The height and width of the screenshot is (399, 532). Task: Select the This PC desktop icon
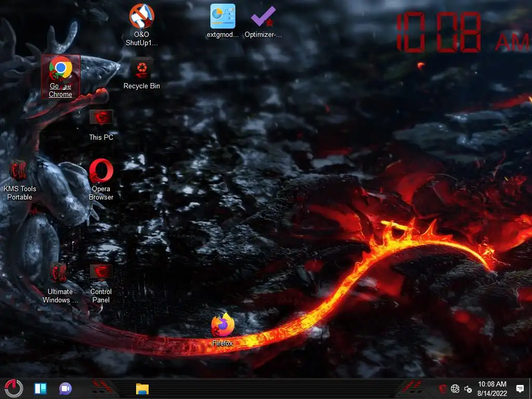101,125
